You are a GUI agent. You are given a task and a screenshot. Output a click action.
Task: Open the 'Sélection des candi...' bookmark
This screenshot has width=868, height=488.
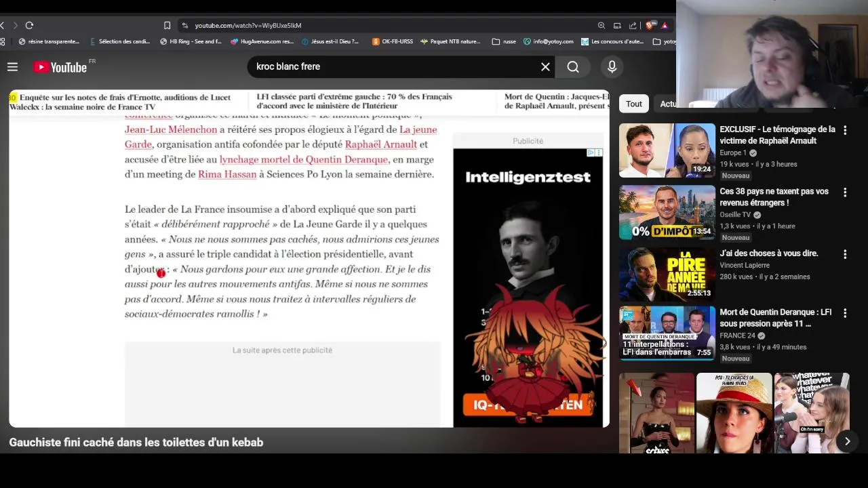click(119, 41)
